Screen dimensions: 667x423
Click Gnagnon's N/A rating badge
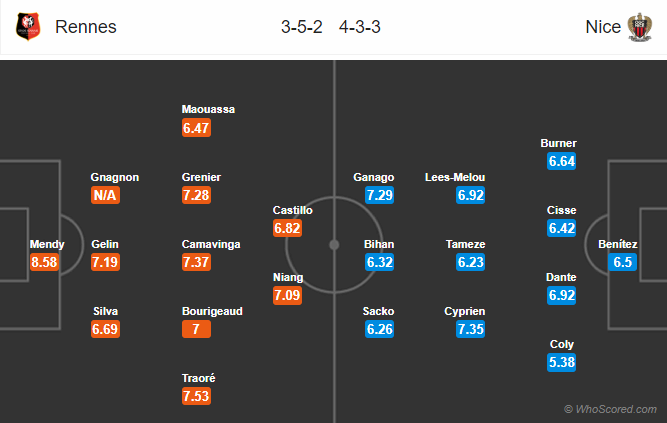106,195
